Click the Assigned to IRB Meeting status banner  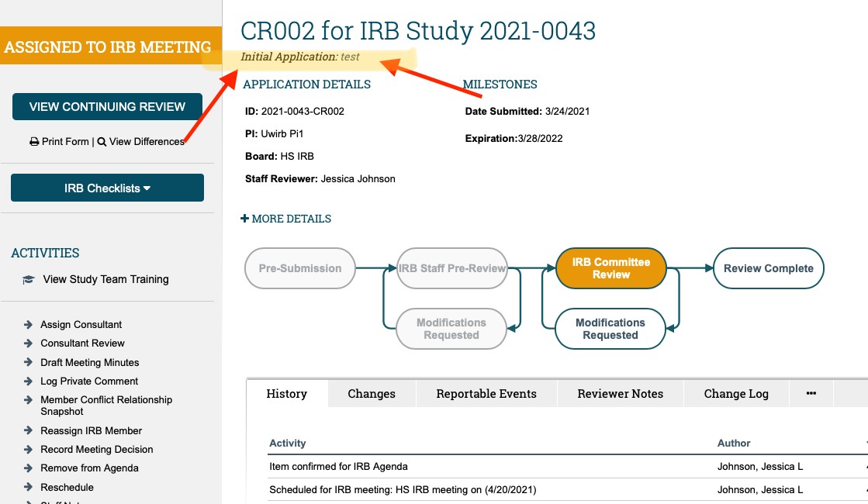click(x=109, y=47)
